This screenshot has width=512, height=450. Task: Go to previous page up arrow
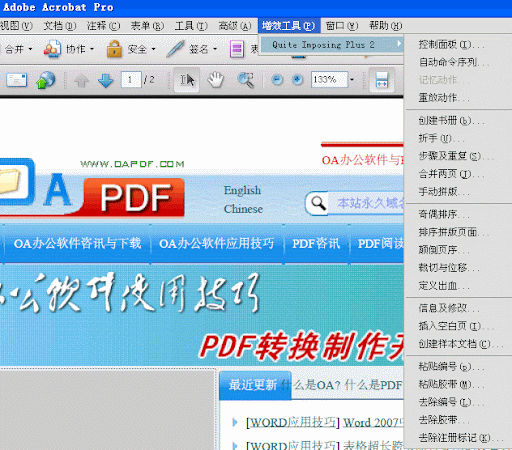pyautogui.click(x=81, y=80)
